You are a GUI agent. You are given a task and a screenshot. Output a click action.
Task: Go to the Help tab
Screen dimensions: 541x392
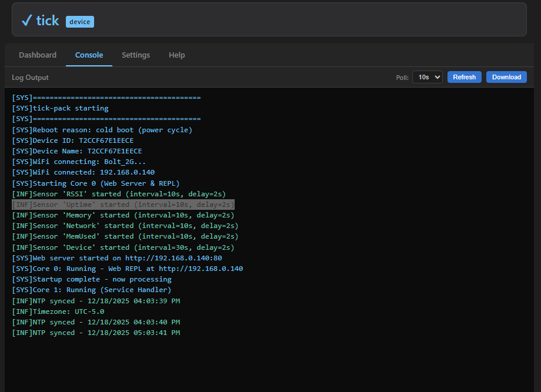coord(177,55)
